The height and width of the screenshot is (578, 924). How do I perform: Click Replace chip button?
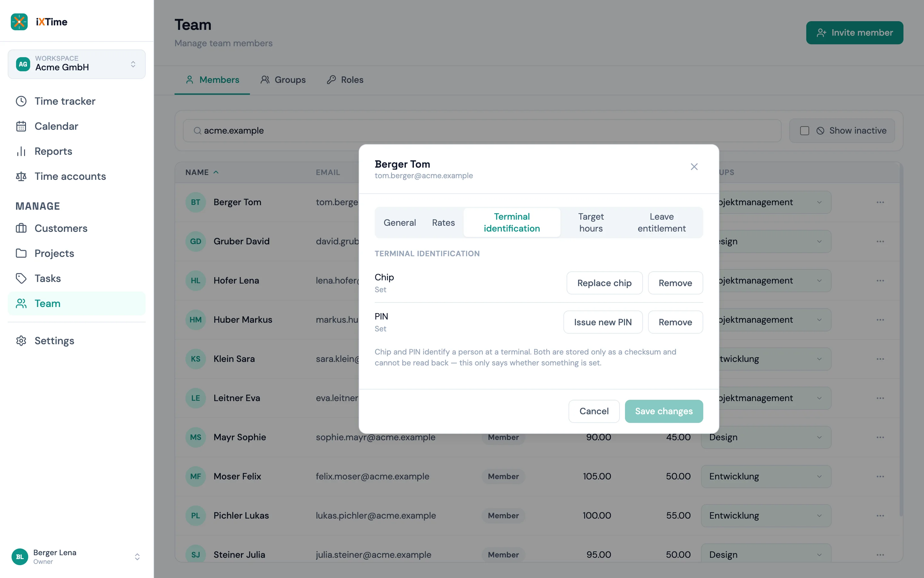point(604,283)
